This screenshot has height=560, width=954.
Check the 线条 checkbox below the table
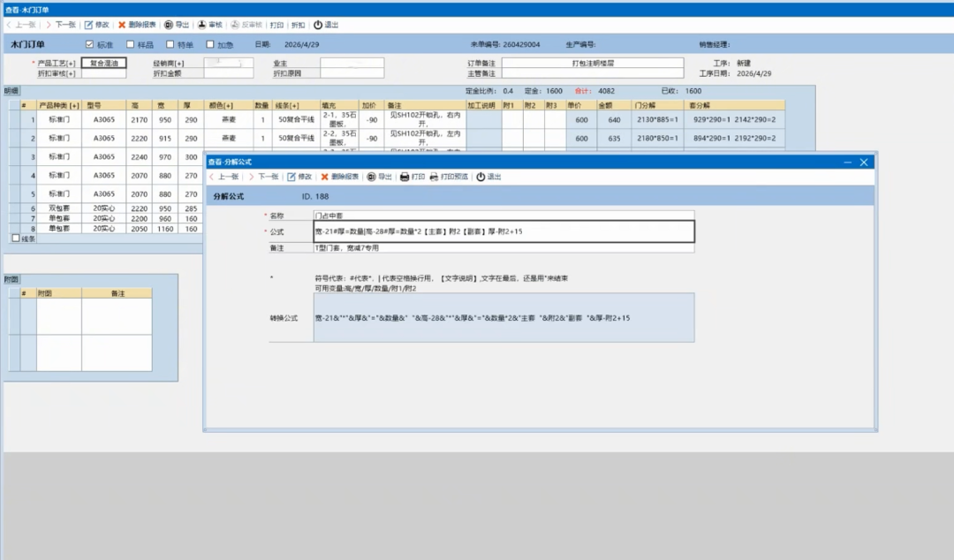(x=16, y=238)
